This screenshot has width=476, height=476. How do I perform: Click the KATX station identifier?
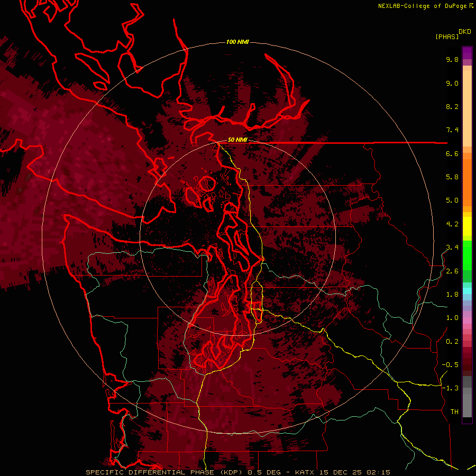point(305,472)
